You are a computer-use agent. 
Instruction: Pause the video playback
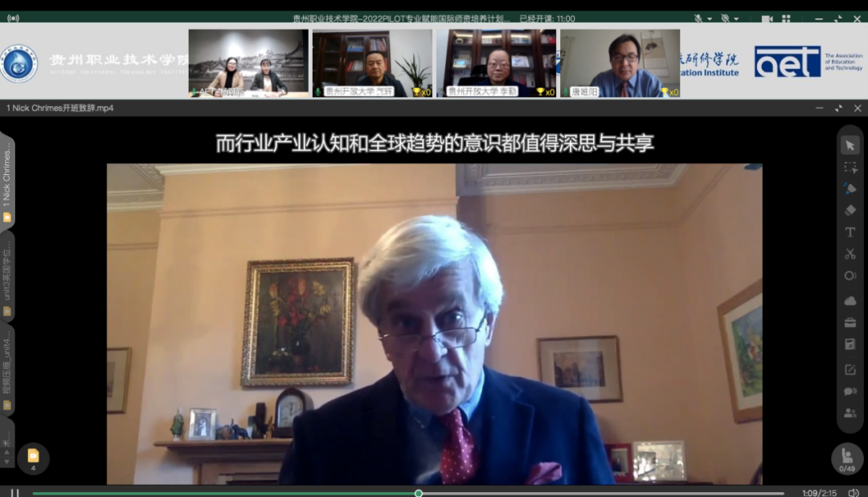pyautogui.click(x=14, y=493)
